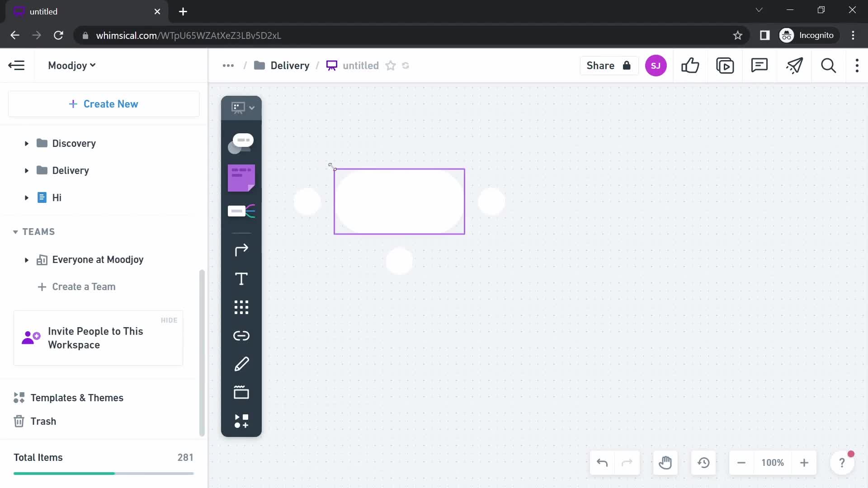868x488 pixels.
Task: Expand the Everyone at Moodjoy team
Action: pos(26,259)
